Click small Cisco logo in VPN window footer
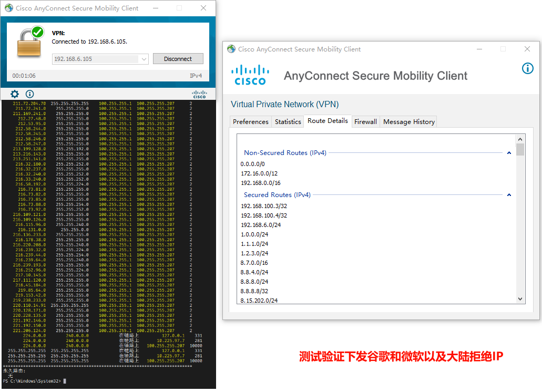The height and width of the screenshot is (392, 542). (199, 94)
